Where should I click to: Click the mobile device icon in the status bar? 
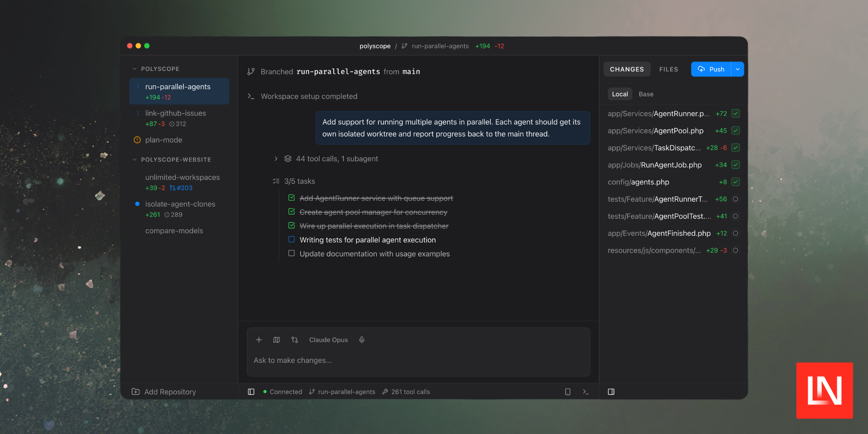point(567,391)
